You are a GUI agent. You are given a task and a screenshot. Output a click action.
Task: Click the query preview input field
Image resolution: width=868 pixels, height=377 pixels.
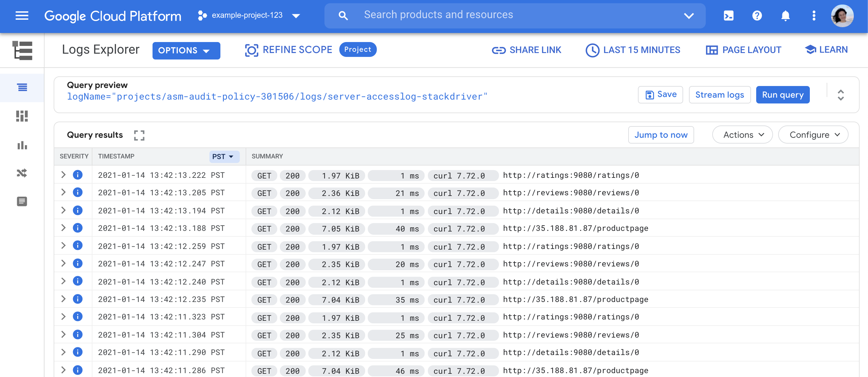pos(277,96)
